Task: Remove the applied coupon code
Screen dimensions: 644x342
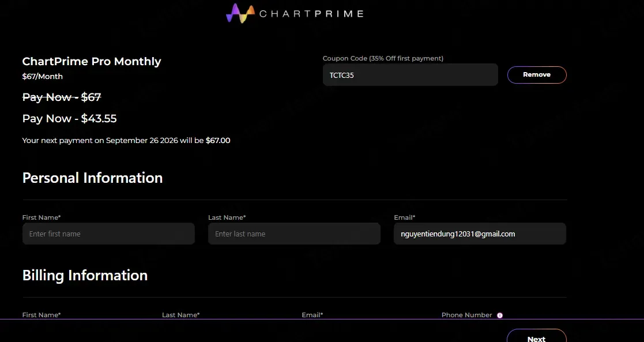Action: [x=537, y=75]
